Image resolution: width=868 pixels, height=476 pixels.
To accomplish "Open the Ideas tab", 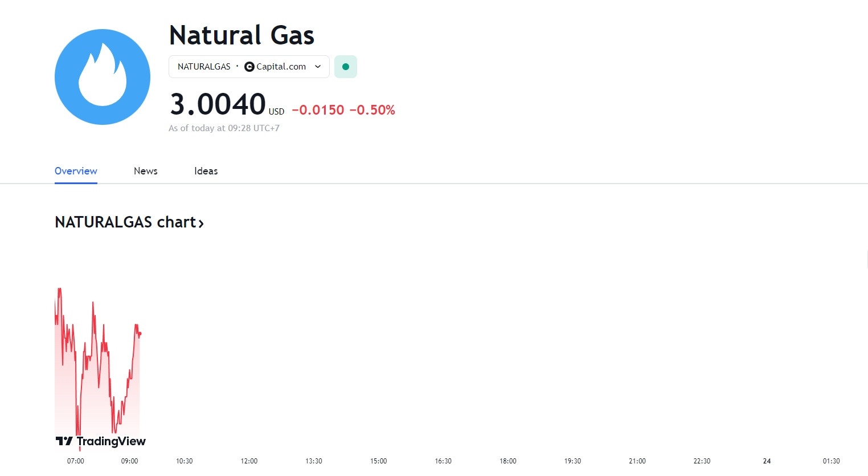I will 206,171.
